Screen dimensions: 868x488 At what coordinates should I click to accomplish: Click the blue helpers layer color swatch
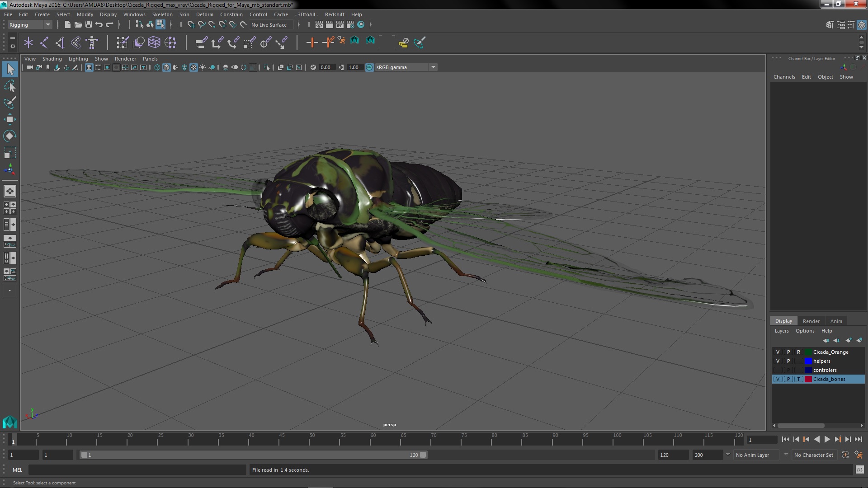tap(808, 361)
